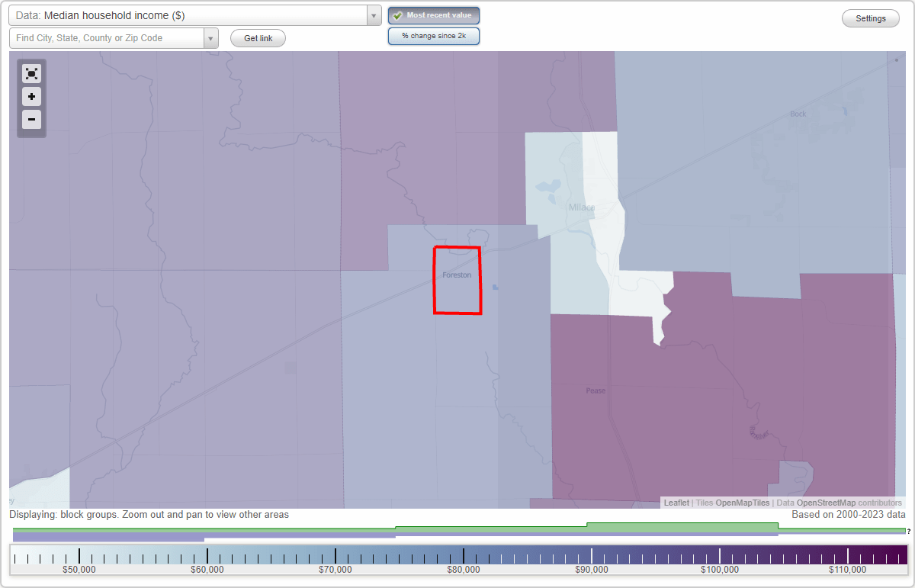The image size is (915, 588).
Task: Switch to % change since 2k view
Action: pyautogui.click(x=433, y=35)
